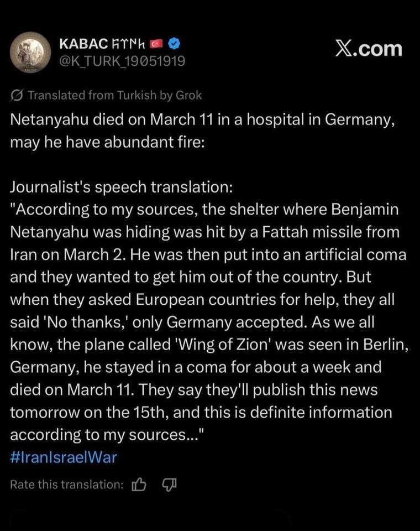Click the Grok translation icon
Viewport: 420px width, 531px height.
[x=17, y=95]
